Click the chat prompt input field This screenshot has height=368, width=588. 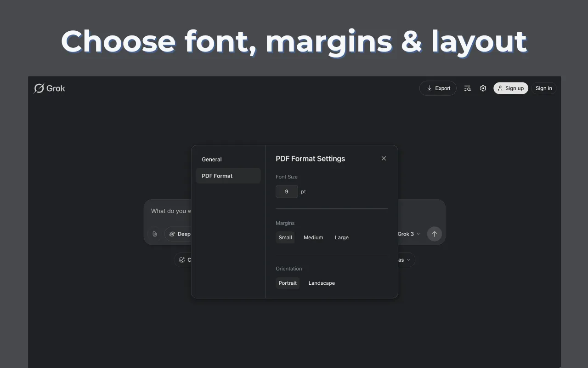pyautogui.click(x=170, y=211)
